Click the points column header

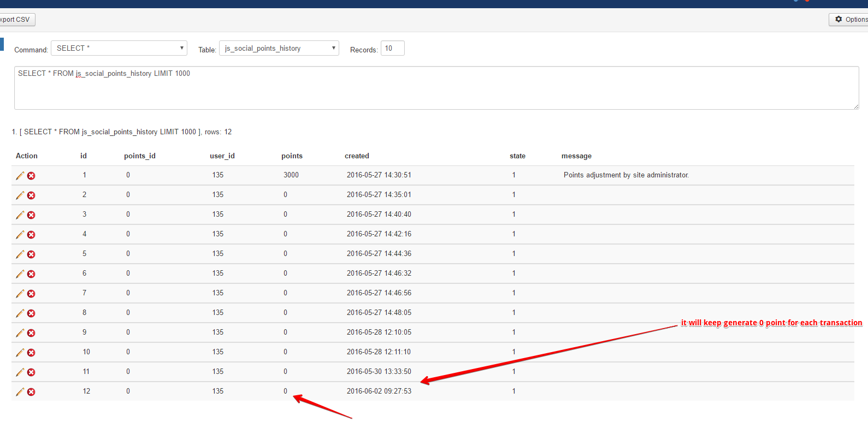click(x=292, y=156)
